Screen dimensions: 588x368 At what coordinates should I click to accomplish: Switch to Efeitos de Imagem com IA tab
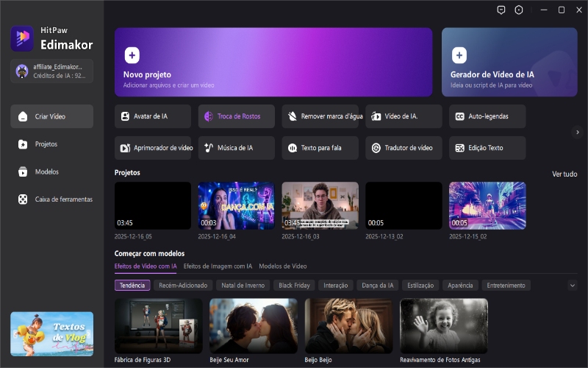click(218, 266)
